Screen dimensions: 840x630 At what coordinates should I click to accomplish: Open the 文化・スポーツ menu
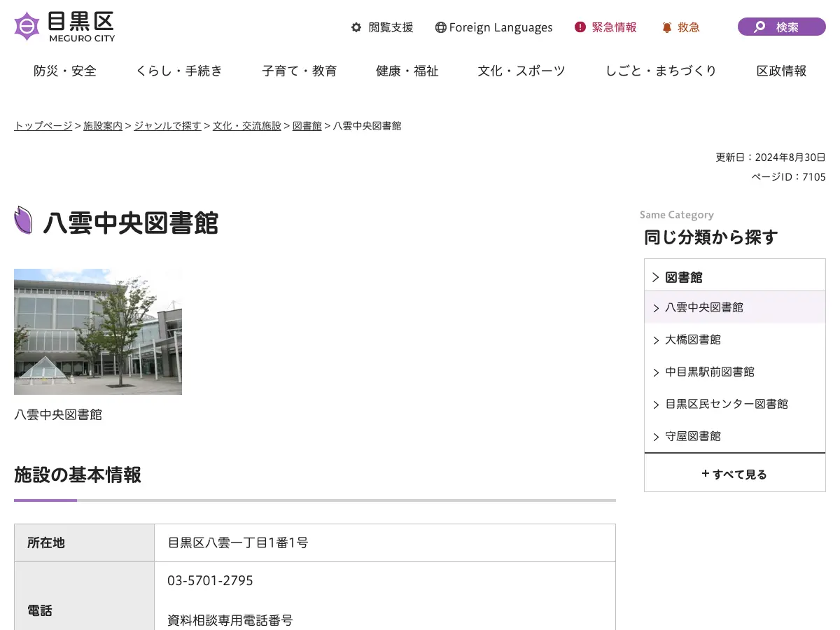point(521,71)
